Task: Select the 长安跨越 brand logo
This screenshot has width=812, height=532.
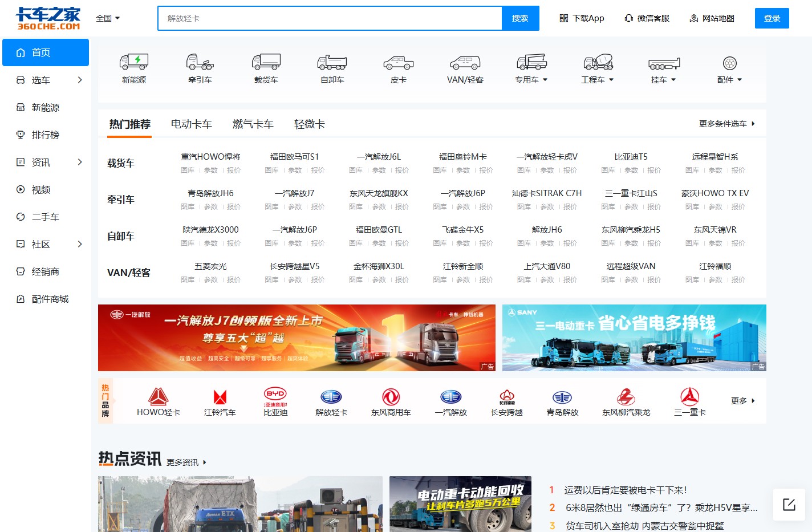Action: pos(507,396)
